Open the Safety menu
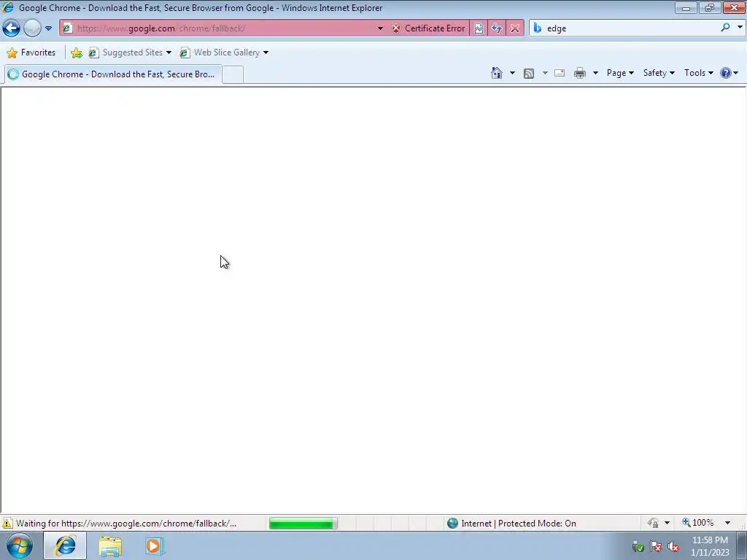 tap(659, 73)
